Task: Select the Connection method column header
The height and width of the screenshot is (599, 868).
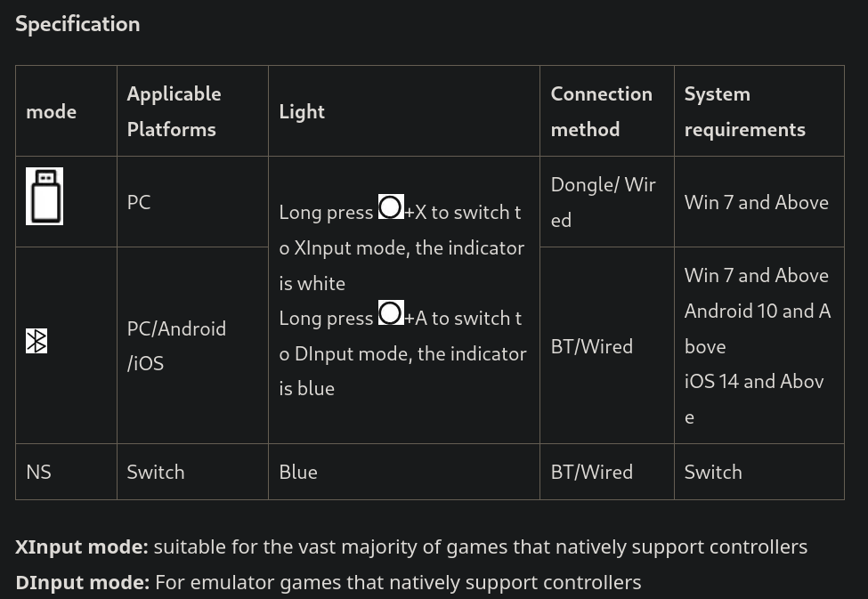Action: click(601, 111)
